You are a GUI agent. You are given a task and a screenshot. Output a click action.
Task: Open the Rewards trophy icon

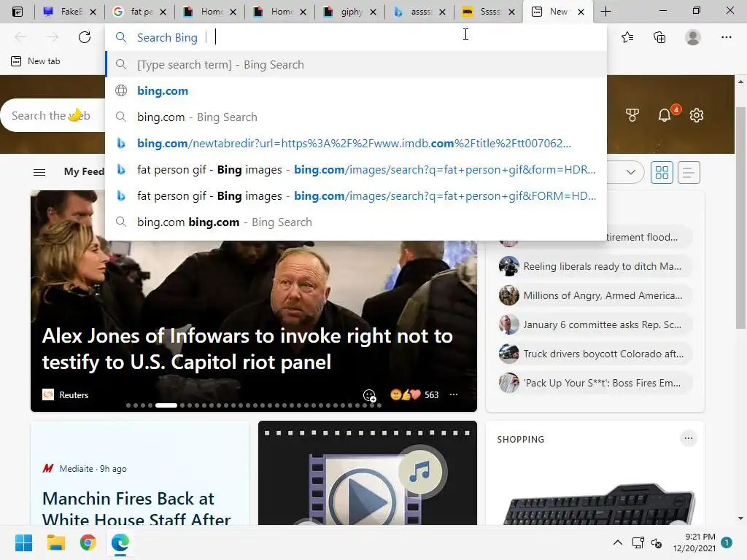pos(632,115)
